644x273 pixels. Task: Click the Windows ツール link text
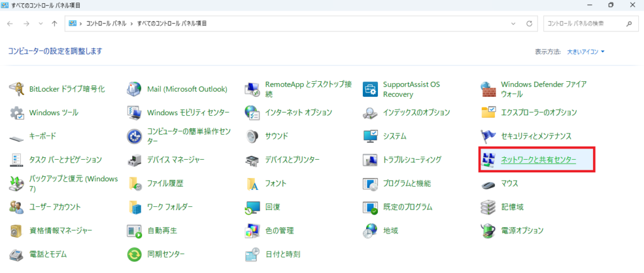[x=54, y=113]
